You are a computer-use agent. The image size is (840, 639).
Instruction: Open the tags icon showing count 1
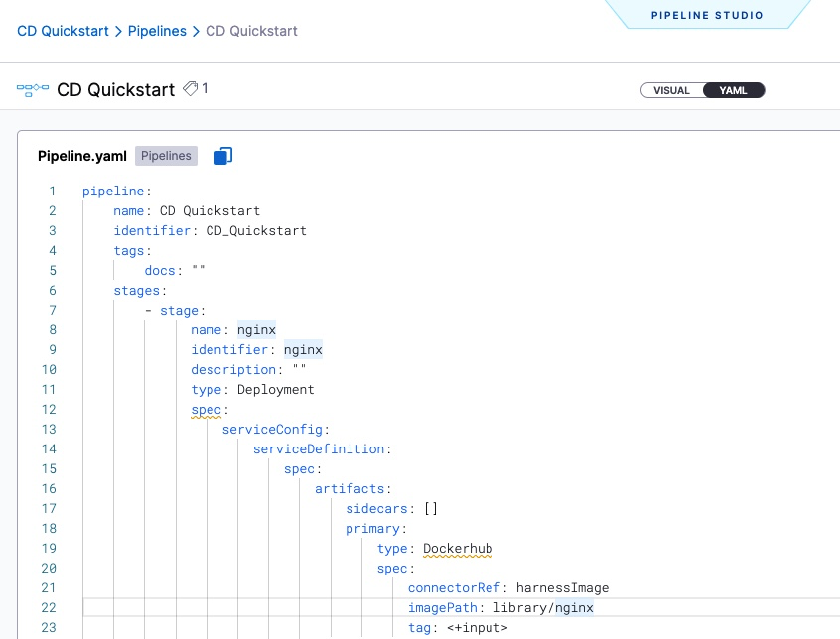point(191,89)
